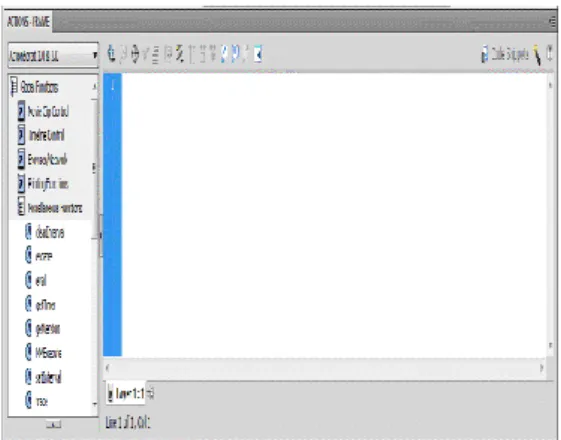
Task: Click inside the script editing area
Action: point(335,215)
